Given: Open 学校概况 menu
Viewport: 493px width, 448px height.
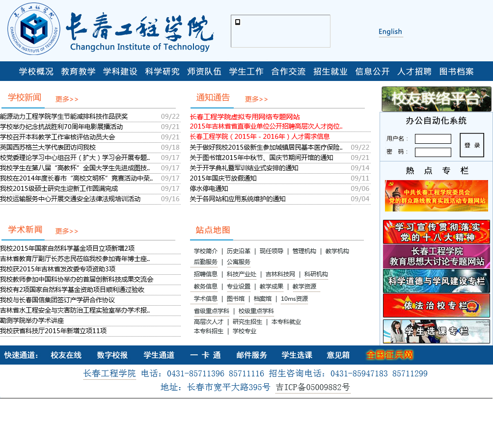Looking at the screenshot, I should tap(36, 71).
